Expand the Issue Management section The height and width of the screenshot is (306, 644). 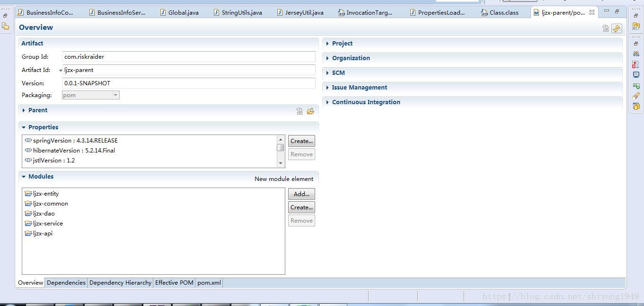tap(327, 88)
